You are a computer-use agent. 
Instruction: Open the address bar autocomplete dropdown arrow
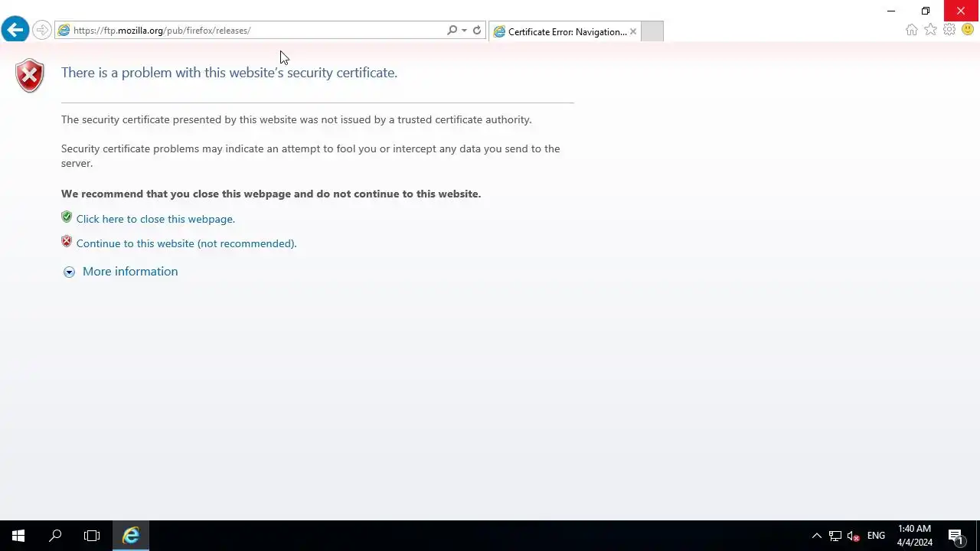pyautogui.click(x=464, y=31)
